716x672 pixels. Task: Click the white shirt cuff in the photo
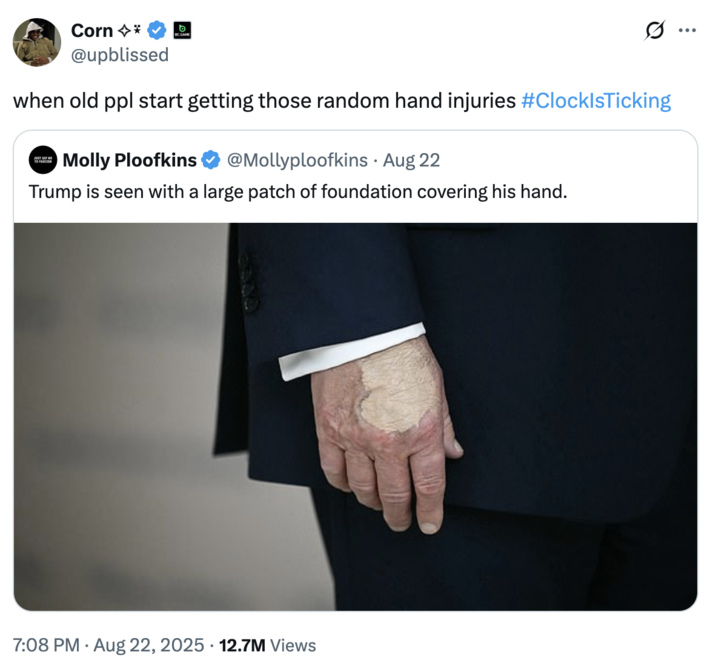click(x=350, y=351)
